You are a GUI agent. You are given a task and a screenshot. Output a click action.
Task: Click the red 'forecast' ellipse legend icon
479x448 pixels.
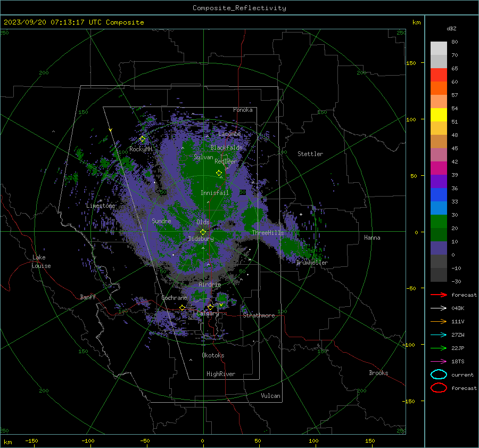(x=439, y=388)
